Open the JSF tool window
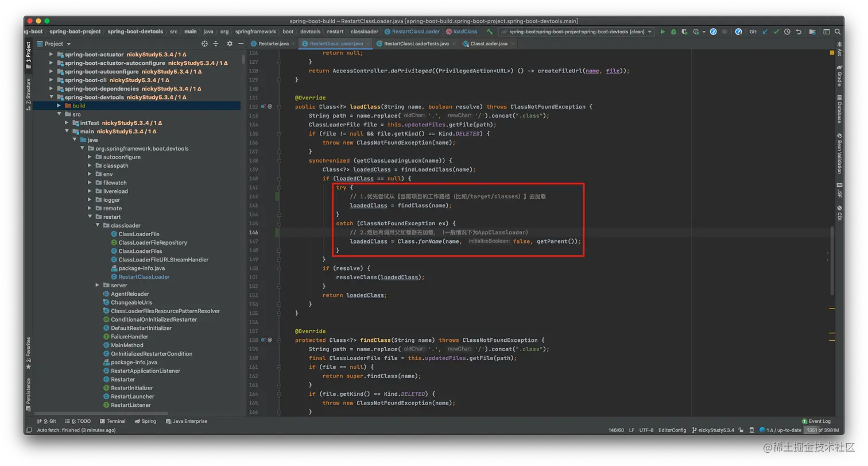The width and height of the screenshot is (868, 466). (x=839, y=190)
